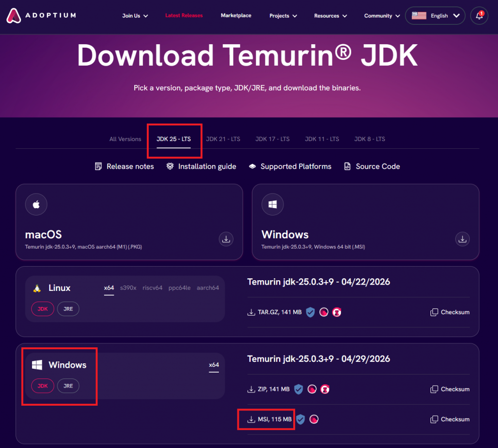This screenshot has width=498, height=448.
Task: Select JDK package type under Linux
Action: (x=43, y=309)
